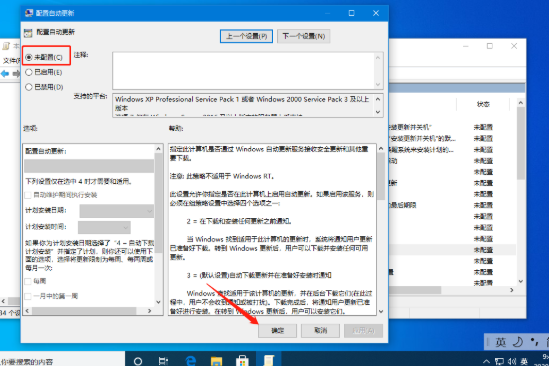
Task: Click the volume speaker tray icon
Action: point(512,361)
